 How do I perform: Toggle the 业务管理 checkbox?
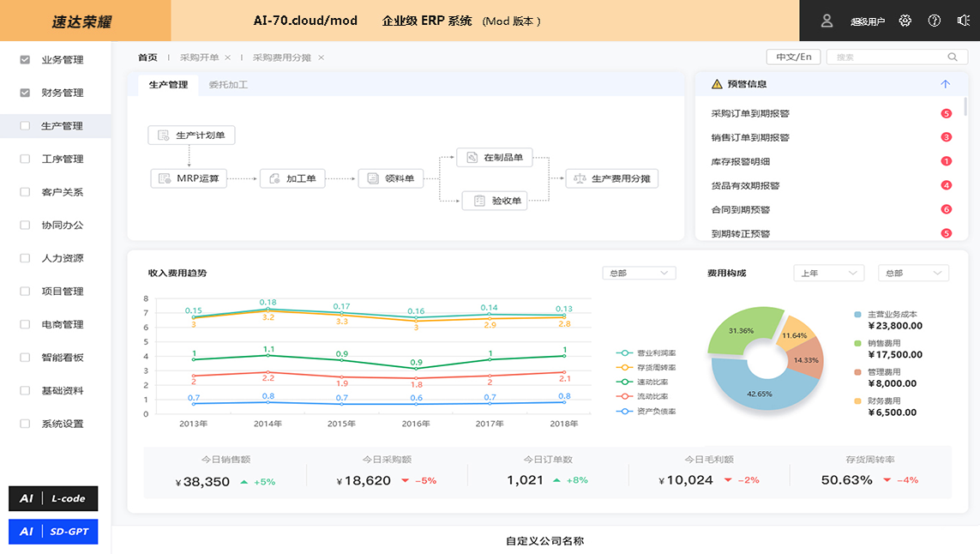click(x=25, y=60)
